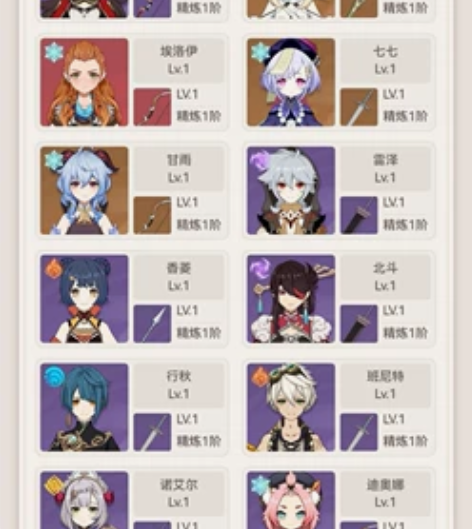Select the bow weapon icon under 埃洛伊
Image resolution: width=472 pixels, height=529 pixels.
[152, 107]
